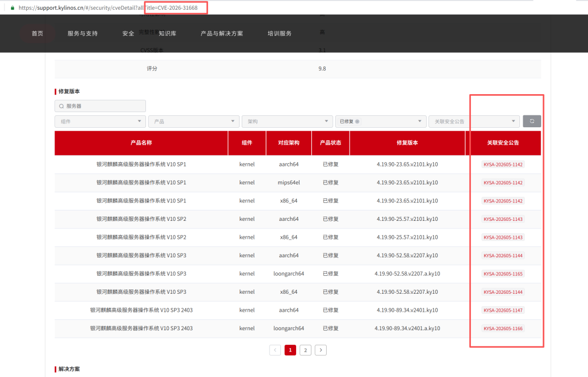Click the 服务器 search input field
Image resolution: width=588 pixels, height=377 pixels.
(x=100, y=106)
